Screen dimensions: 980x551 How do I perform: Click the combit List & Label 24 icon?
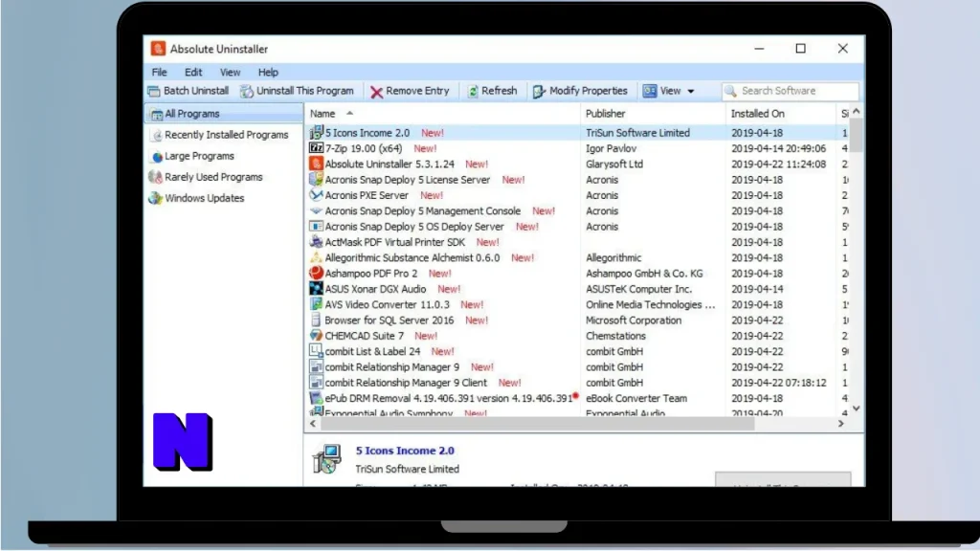point(316,351)
